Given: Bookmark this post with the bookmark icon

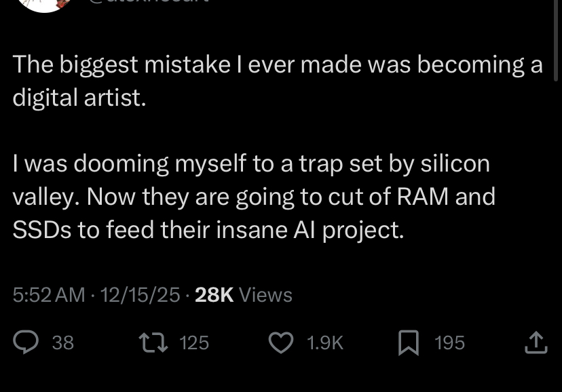Looking at the screenshot, I should pos(409,342).
